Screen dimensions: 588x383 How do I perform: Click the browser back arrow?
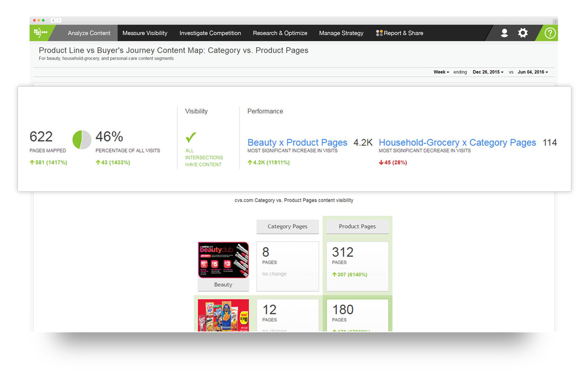[53, 20]
